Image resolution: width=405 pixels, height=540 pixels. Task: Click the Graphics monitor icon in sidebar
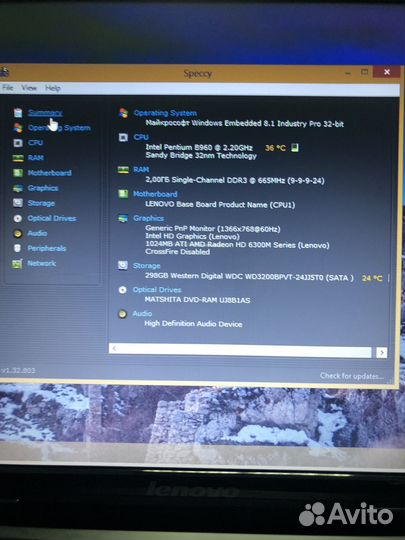(x=18, y=188)
